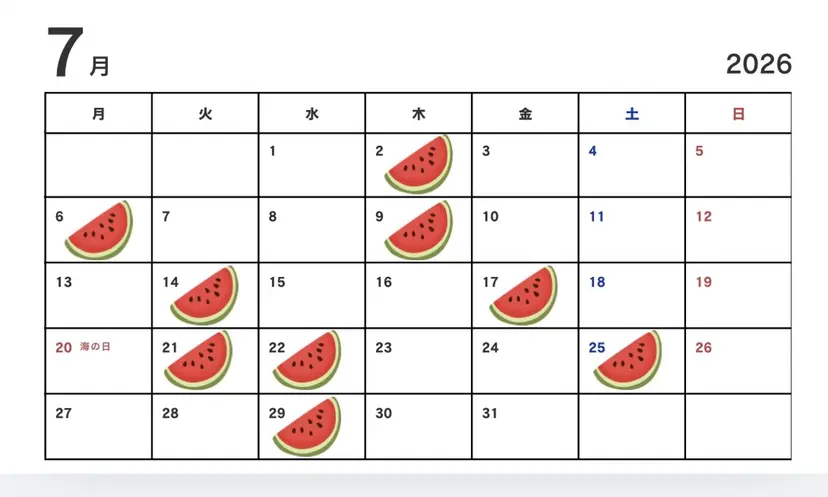Choose July 31 in the calendar
Image resolution: width=828 pixels, height=497 pixels.
[x=525, y=426]
